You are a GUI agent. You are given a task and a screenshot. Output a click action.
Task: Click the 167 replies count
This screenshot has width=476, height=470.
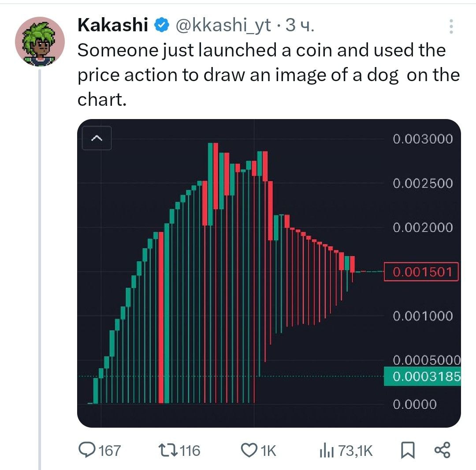pyautogui.click(x=110, y=451)
